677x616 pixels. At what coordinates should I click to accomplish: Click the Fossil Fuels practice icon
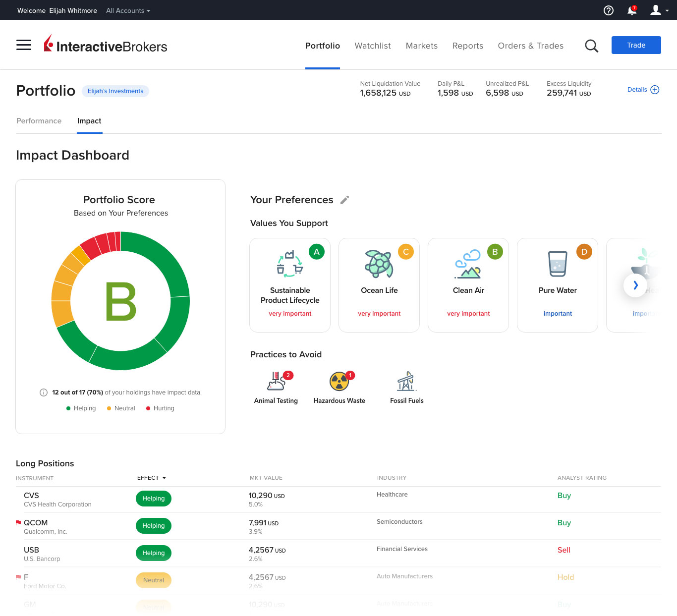(406, 382)
